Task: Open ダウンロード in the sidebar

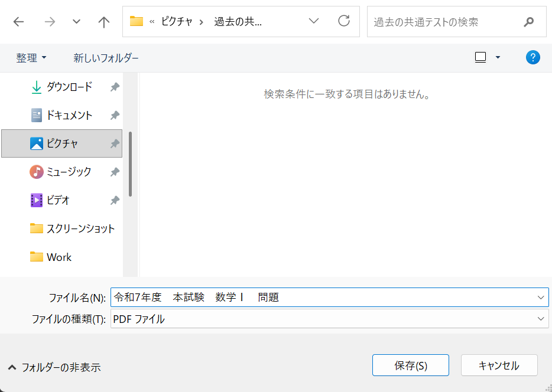Action: [61, 86]
